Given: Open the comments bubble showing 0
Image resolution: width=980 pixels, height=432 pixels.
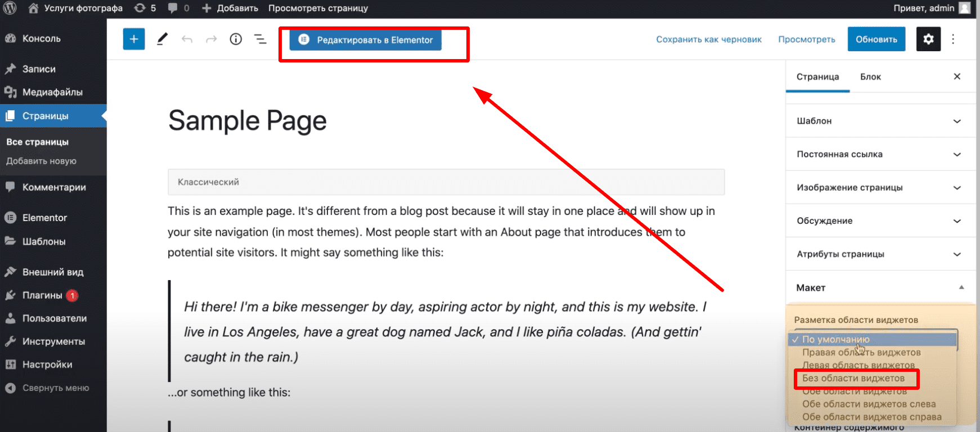Looking at the screenshot, I should pos(179,8).
